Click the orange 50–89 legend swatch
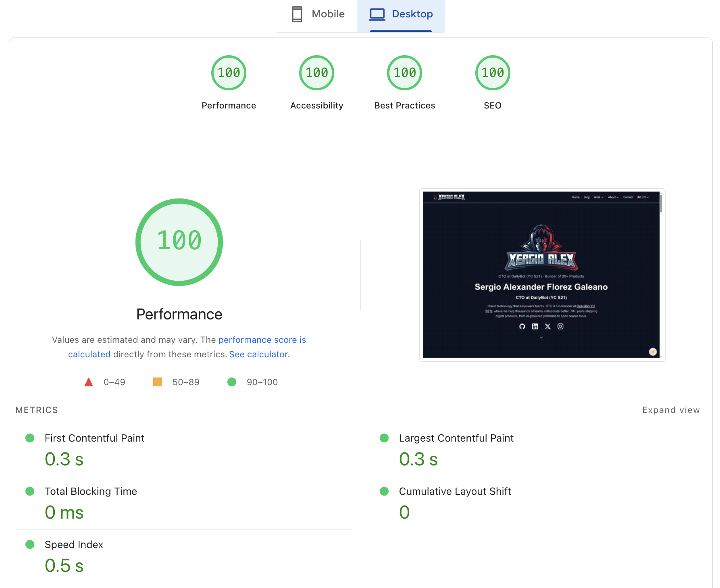Screen dimensions: 720x588 pyautogui.click(x=158, y=382)
